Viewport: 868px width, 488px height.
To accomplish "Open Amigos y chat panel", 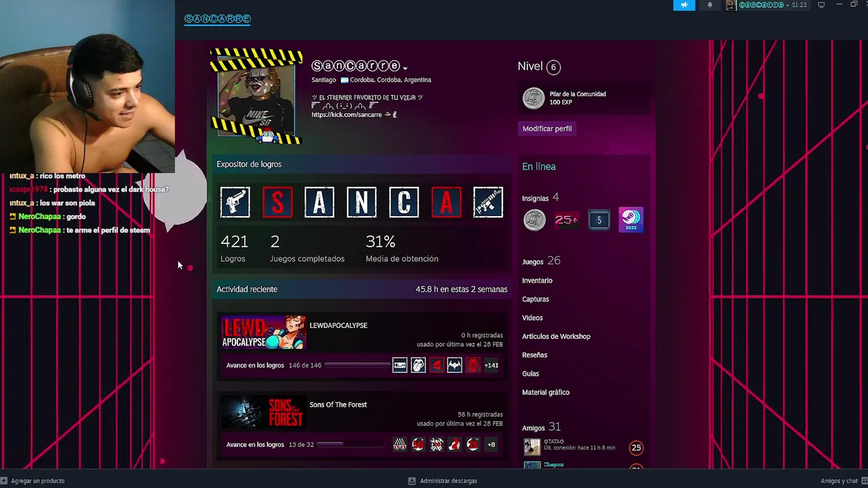I will [x=840, y=481].
